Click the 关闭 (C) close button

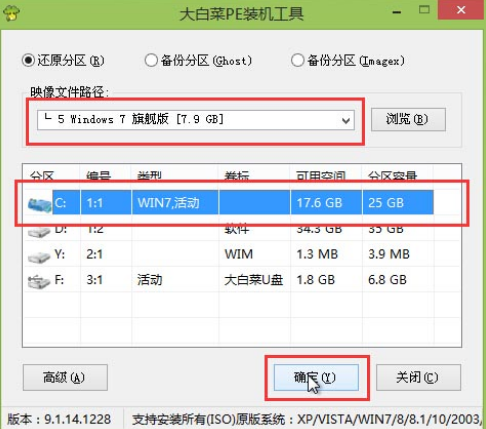[x=418, y=377]
